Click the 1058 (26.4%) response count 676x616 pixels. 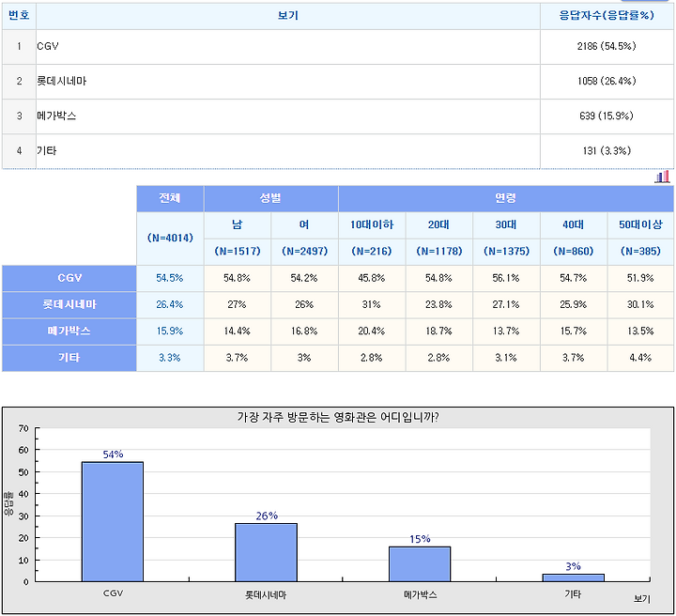[607, 81]
